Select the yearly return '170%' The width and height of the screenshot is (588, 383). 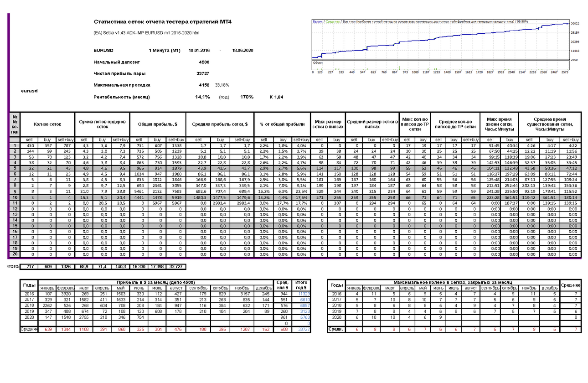247,97
